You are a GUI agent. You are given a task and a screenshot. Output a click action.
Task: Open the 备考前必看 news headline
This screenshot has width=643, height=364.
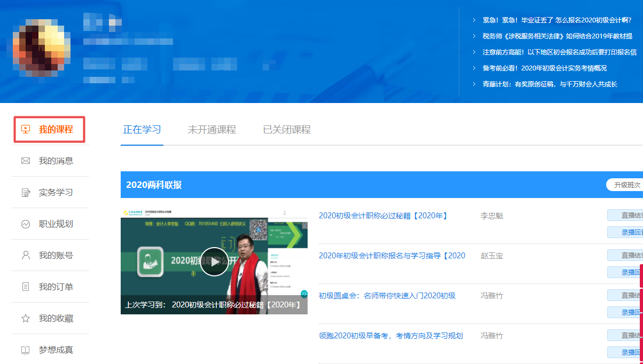pos(544,68)
